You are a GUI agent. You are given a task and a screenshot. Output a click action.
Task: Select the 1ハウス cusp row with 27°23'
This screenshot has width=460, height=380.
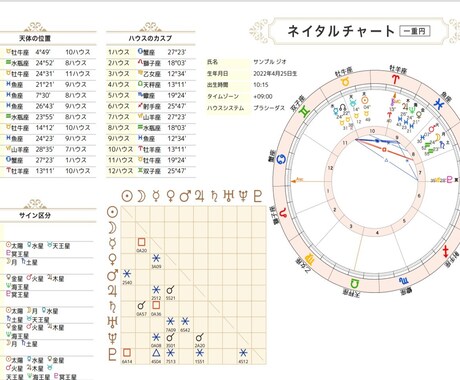click(x=151, y=52)
